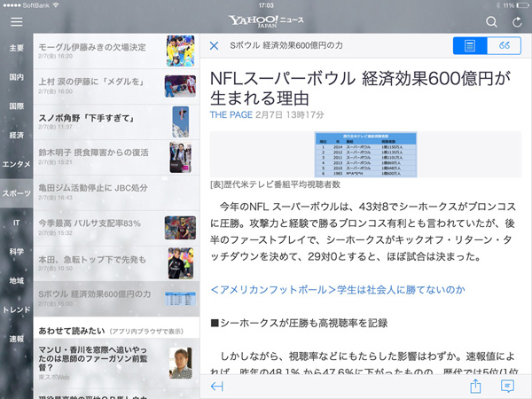Go to the 速報 breaking news tab
The image size is (532, 399).
click(x=16, y=339)
